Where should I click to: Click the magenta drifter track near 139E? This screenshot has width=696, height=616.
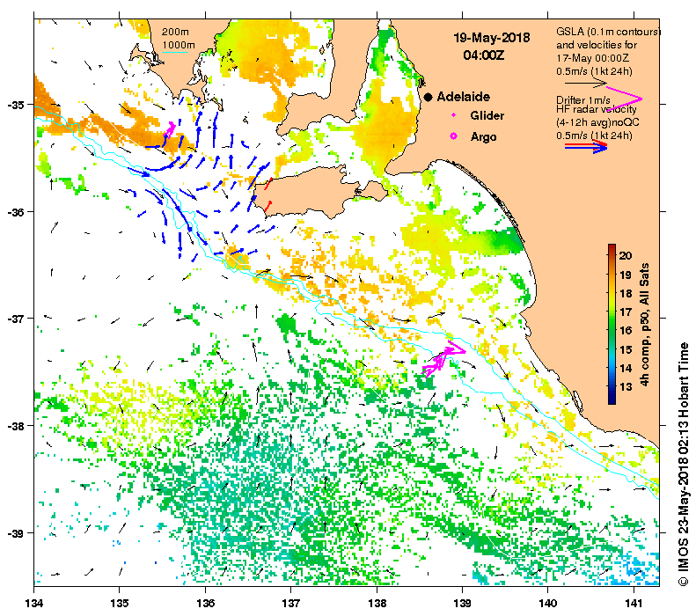click(443, 358)
